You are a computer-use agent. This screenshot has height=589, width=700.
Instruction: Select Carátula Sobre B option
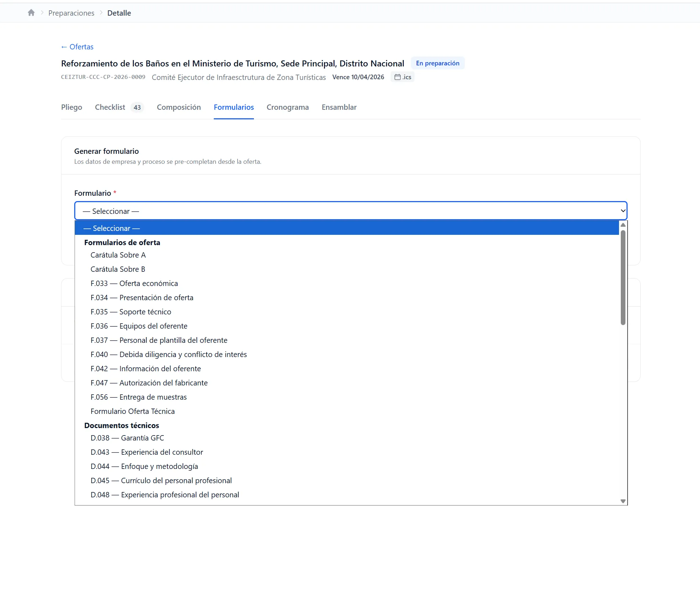click(x=347, y=269)
